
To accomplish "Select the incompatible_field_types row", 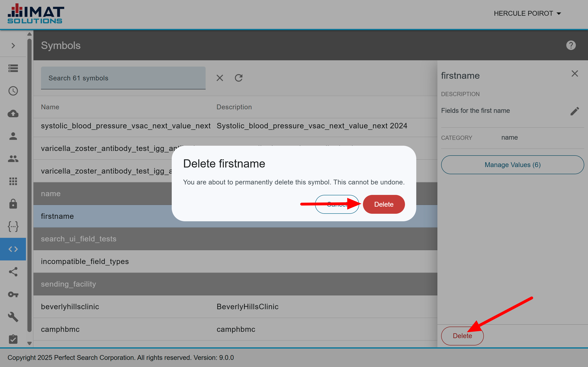I will click(x=235, y=261).
